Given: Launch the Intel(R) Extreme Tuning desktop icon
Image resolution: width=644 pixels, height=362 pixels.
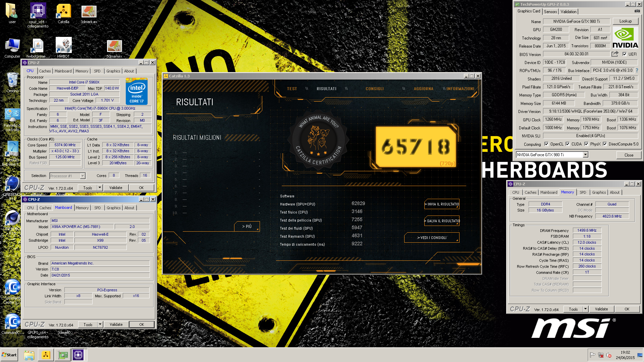Looking at the screenshot, I should tap(12, 154).
